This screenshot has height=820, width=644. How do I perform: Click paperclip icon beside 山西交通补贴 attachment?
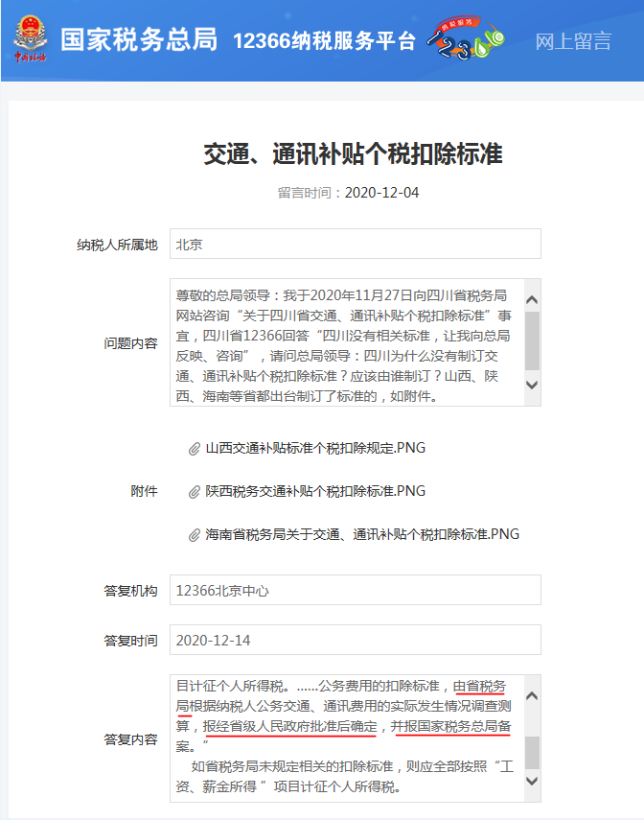(195, 449)
